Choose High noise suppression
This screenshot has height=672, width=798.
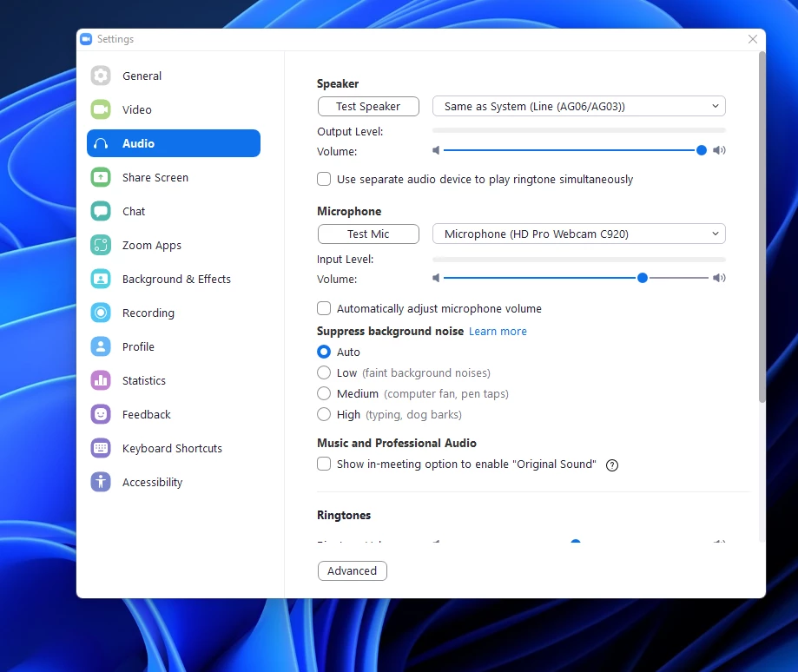click(x=324, y=415)
